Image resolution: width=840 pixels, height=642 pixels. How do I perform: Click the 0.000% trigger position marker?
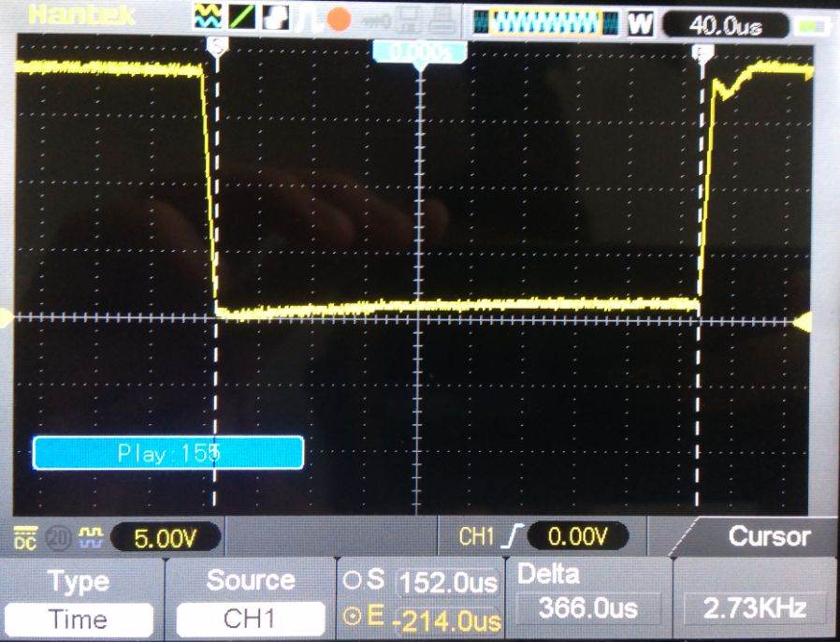click(419, 52)
